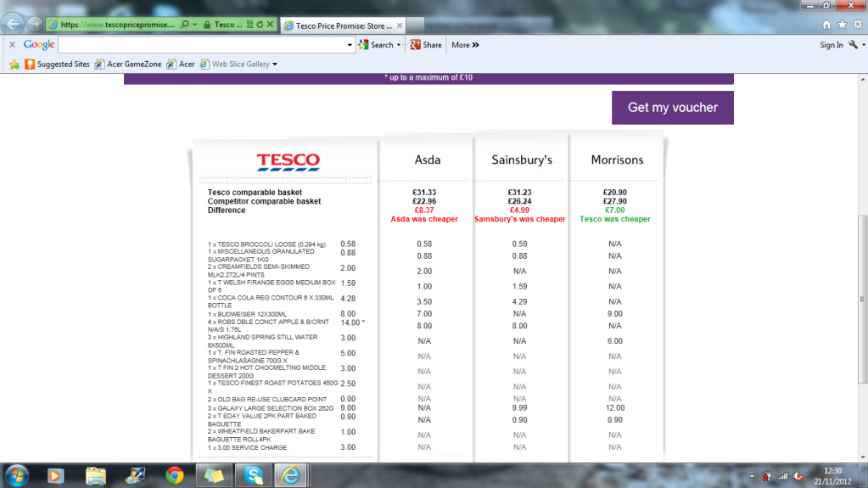Click the Get my voucher button
This screenshot has width=868, height=488.
point(672,108)
